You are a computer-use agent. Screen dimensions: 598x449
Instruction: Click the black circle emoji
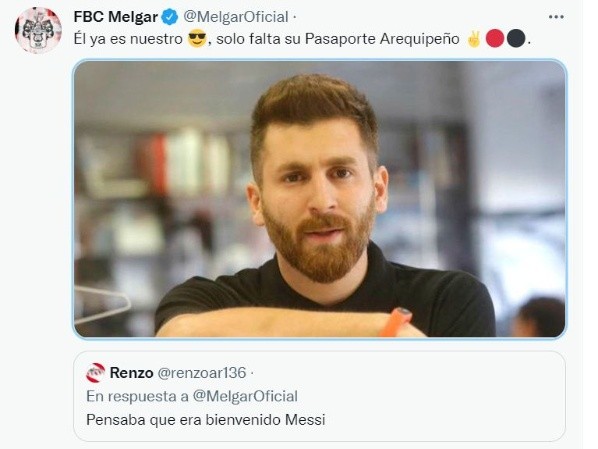[x=516, y=39]
